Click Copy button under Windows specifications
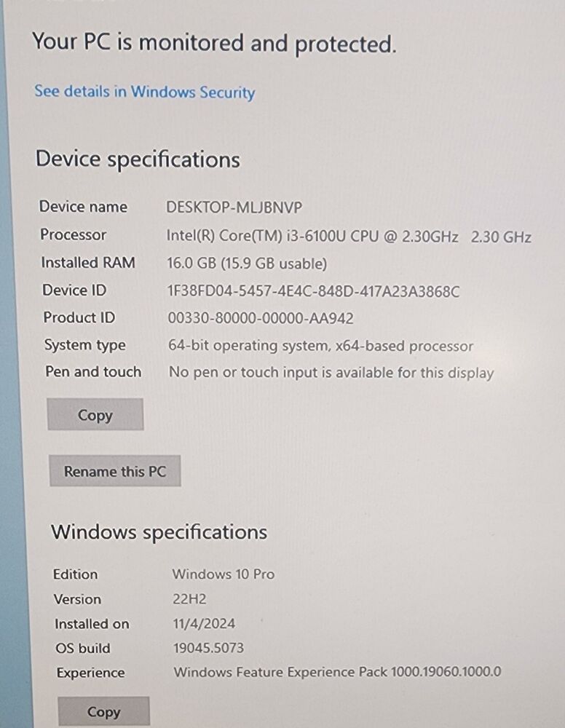The height and width of the screenshot is (728, 565). click(x=103, y=712)
